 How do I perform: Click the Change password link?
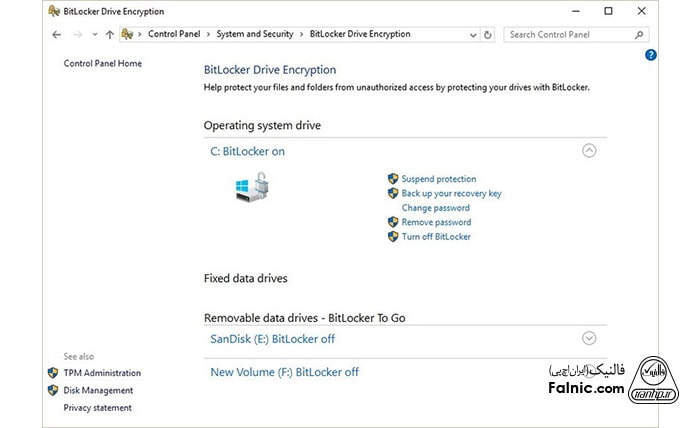[x=435, y=208]
